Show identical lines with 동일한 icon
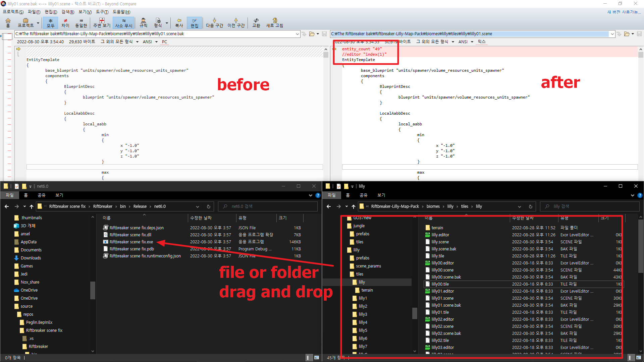 [x=81, y=23]
